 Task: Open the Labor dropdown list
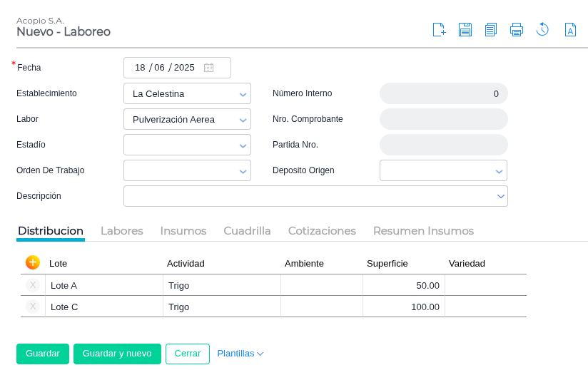point(243,120)
